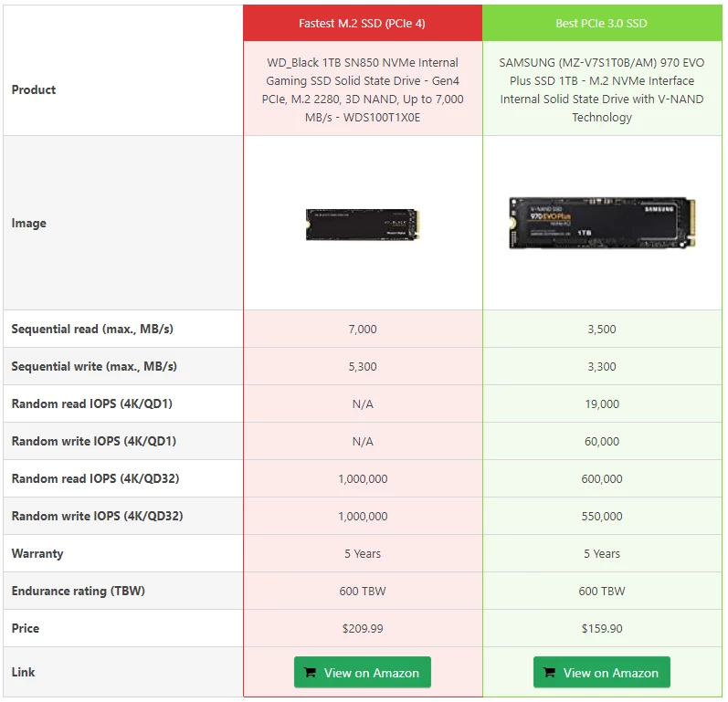
Task: Click the Endurance rating (TBW) label
Action: pyautogui.click(x=78, y=591)
